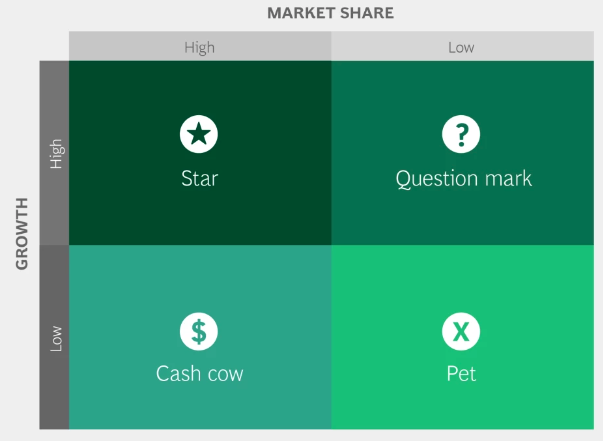603x441 pixels.
Task: Click the star icon in the circle
Action: point(199,134)
